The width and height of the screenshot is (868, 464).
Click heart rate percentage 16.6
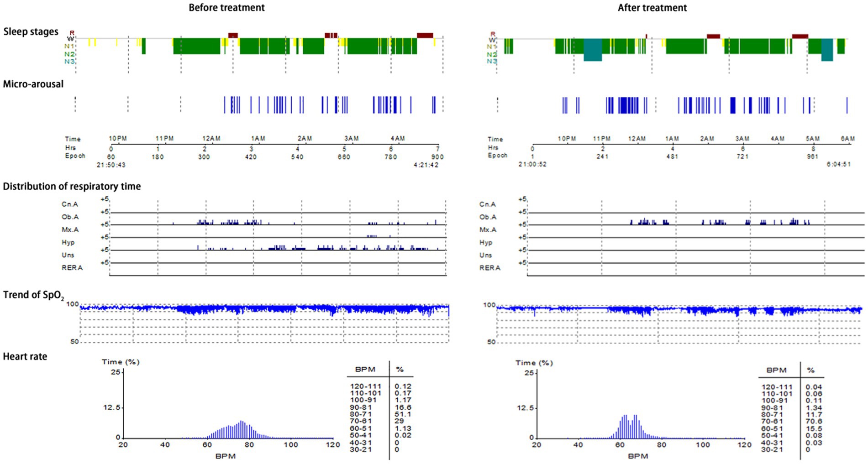pyautogui.click(x=403, y=407)
